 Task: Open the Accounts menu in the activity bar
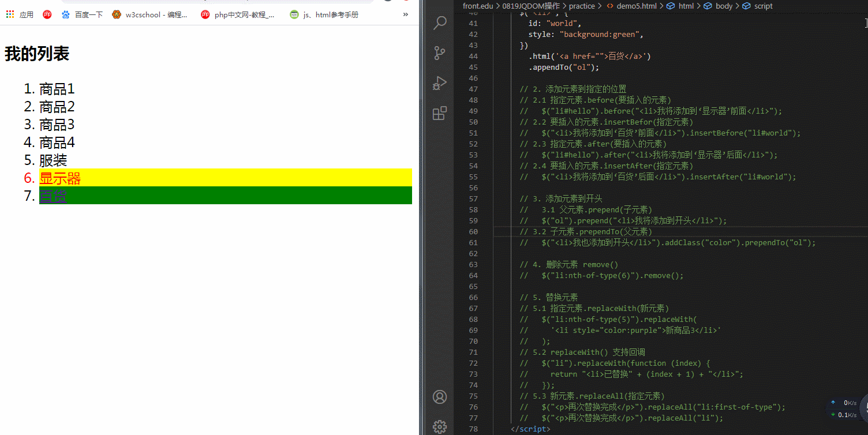[440, 397]
